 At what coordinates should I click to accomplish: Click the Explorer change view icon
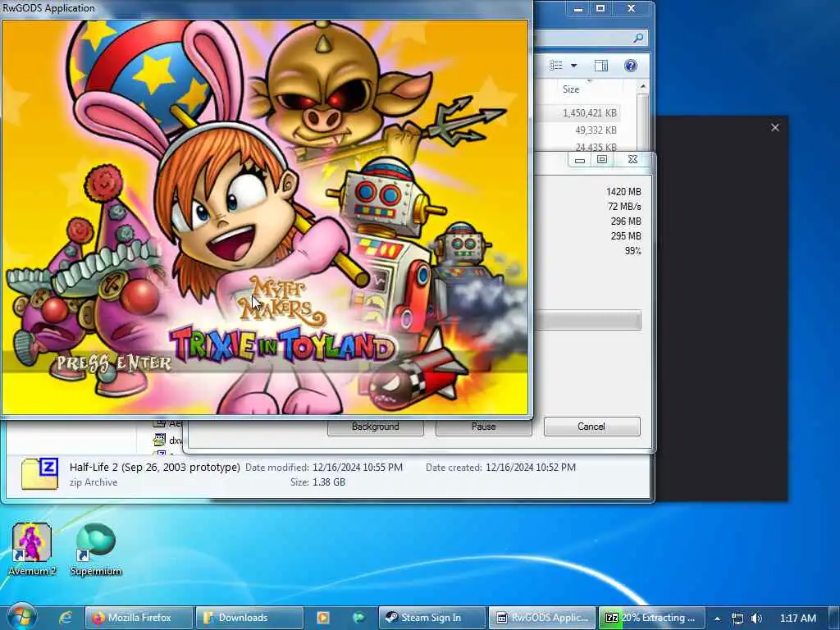[556, 66]
